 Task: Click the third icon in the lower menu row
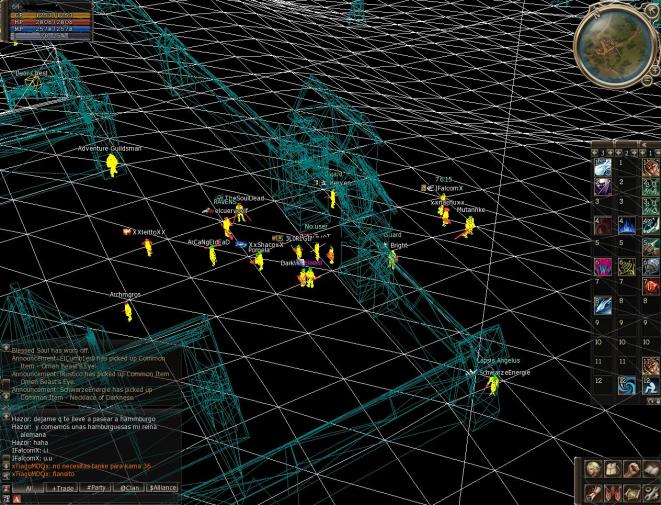632,492
